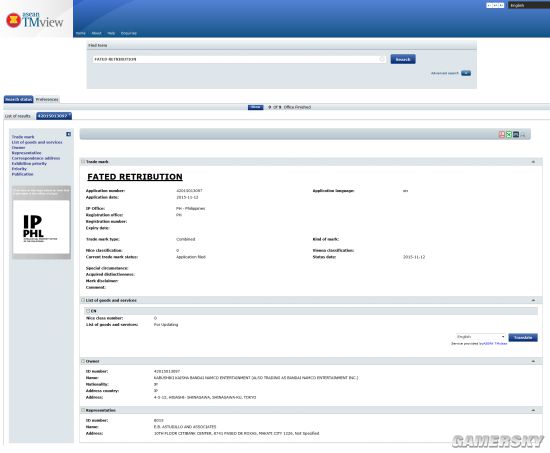Viewport: 550px width, 453px height.
Task: Collapse the Trade mark section arrow
Action: point(533,162)
